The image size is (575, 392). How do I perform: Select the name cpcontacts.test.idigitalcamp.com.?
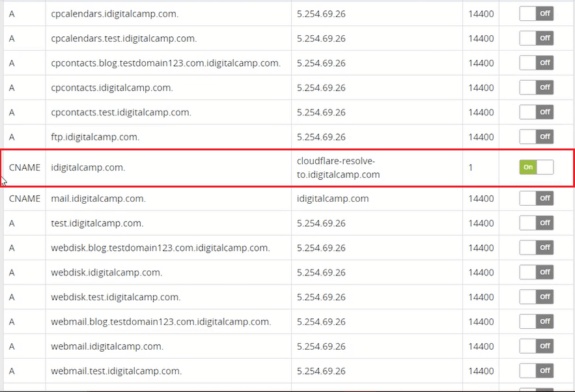(x=121, y=112)
